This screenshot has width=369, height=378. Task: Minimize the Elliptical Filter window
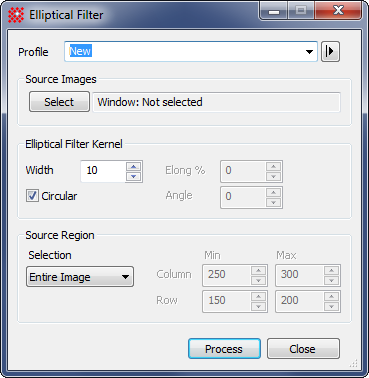point(274,11)
